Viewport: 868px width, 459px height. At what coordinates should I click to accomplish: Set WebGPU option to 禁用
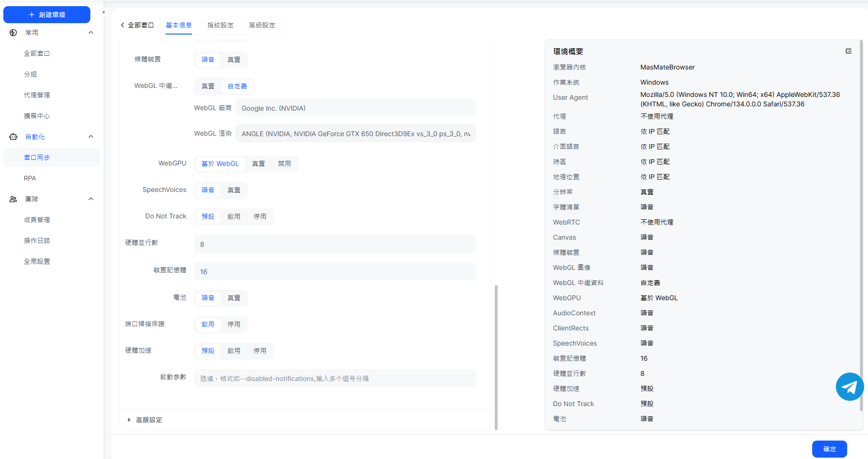(284, 164)
